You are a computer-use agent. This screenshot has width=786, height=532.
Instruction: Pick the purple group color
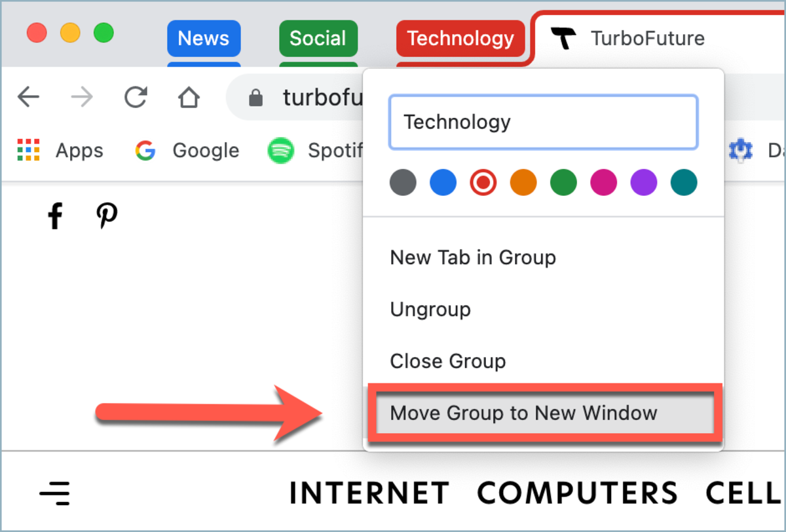644,183
